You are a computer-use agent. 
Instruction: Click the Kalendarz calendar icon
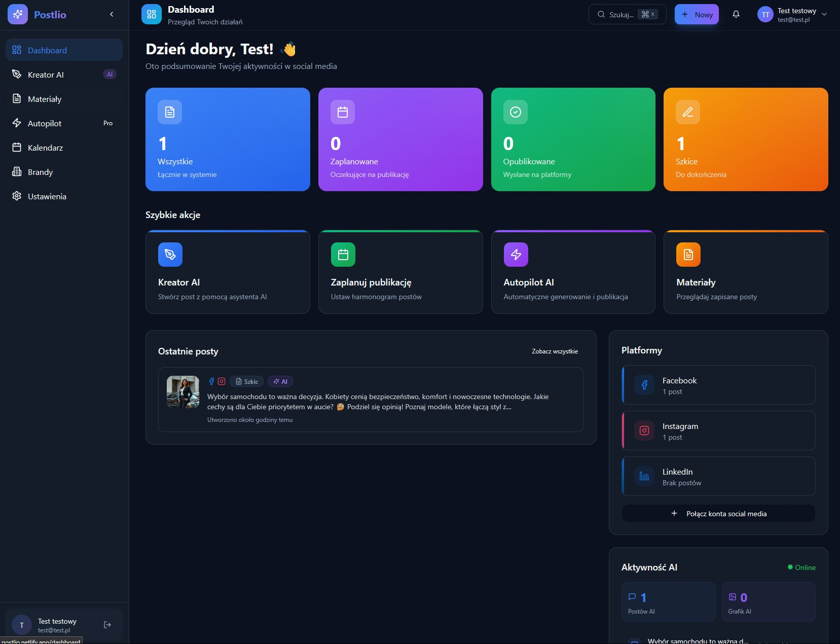[x=17, y=147]
